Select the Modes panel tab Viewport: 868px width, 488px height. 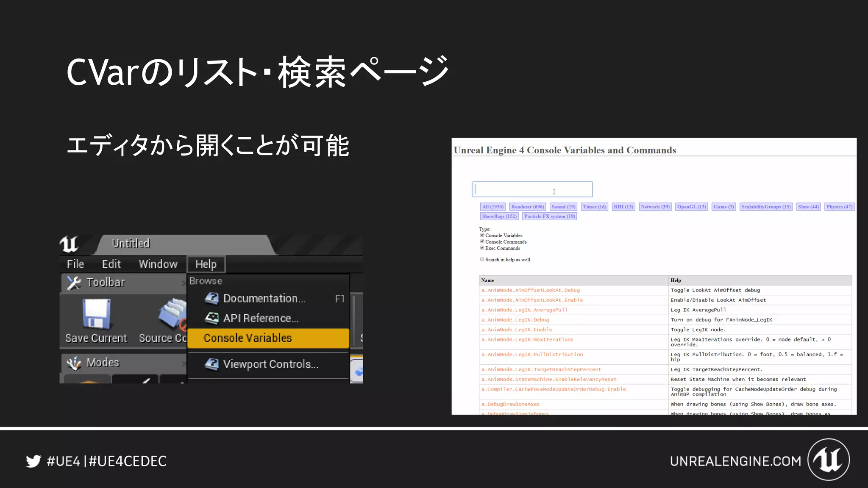click(123, 363)
